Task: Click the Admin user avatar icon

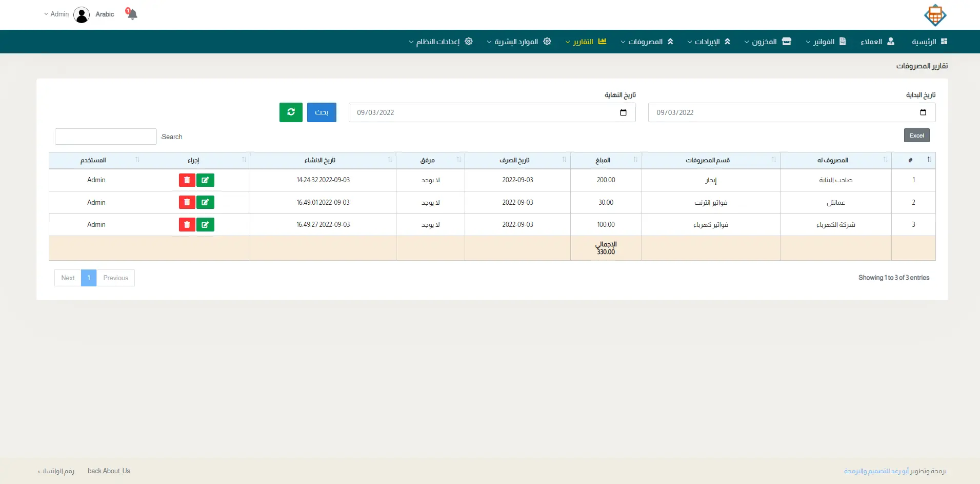Action: (x=82, y=14)
